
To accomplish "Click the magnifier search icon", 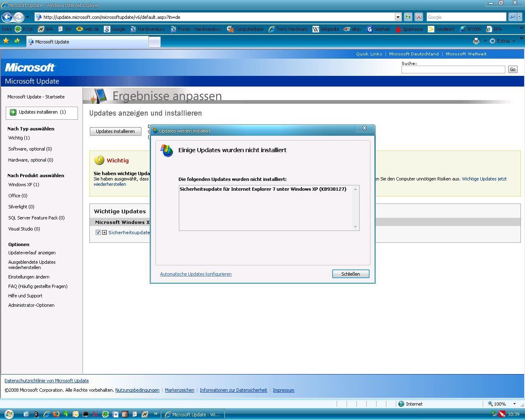I will (x=512, y=17).
